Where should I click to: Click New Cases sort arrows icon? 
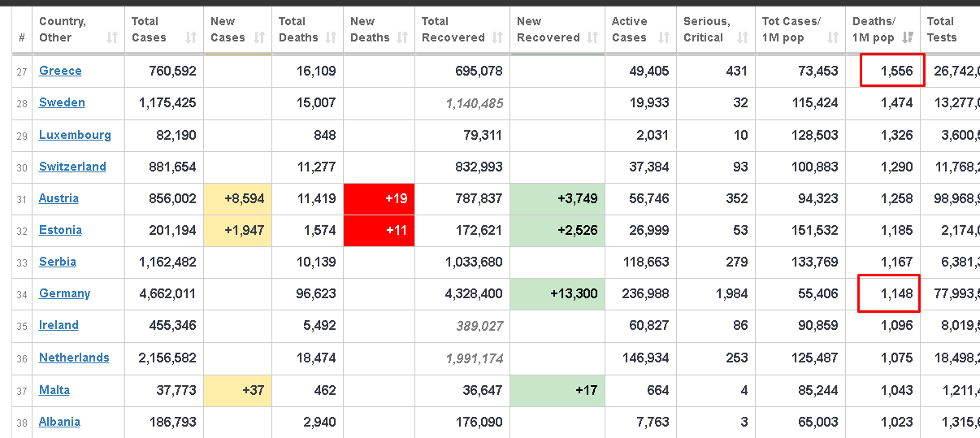[259, 37]
